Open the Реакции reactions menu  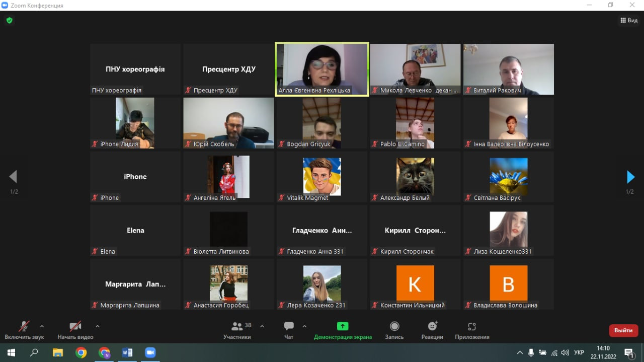click(x=432, y=330)
